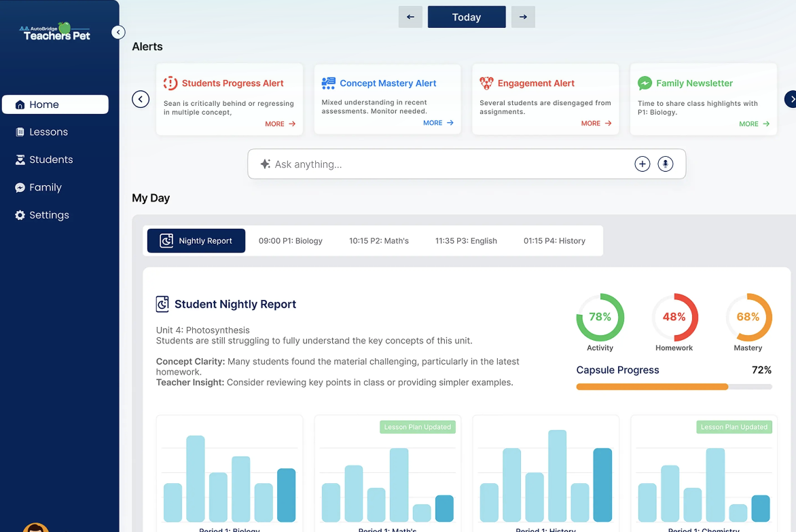Switch to 09:00 P1: Biology tab
Image resolution: width=796 pixels, height=532 pixels.
click(291, 241)
